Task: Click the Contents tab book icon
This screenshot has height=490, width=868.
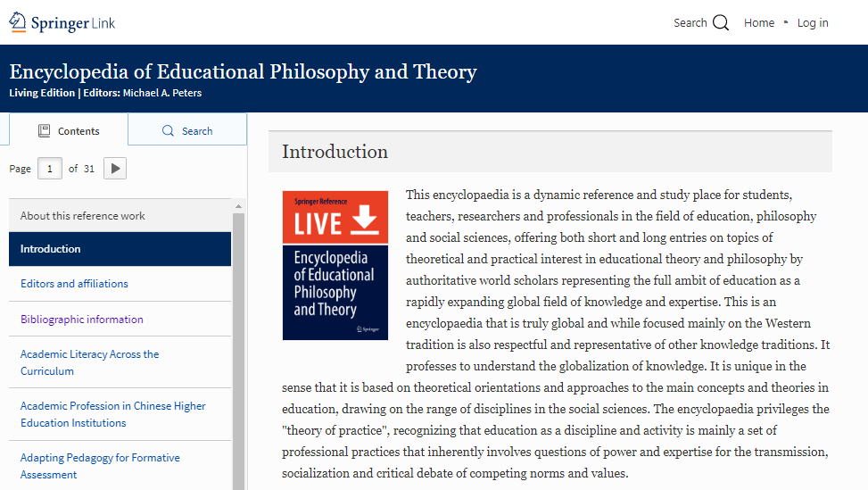Action: (x=45, y=130)
